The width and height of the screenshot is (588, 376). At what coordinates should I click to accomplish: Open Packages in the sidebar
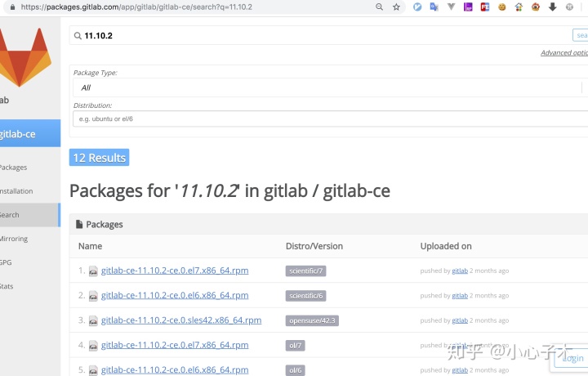(13, 168)
